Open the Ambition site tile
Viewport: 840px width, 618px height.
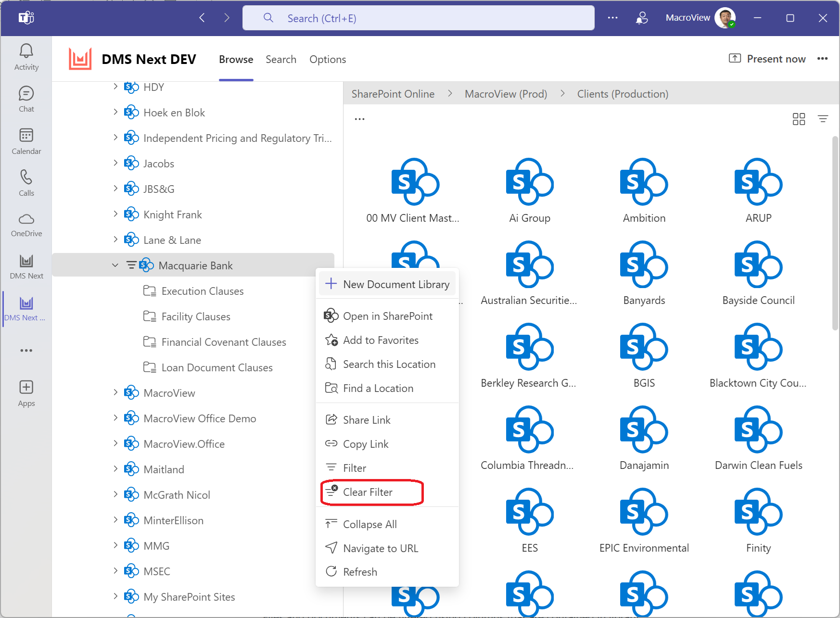[x=644, y=190]
